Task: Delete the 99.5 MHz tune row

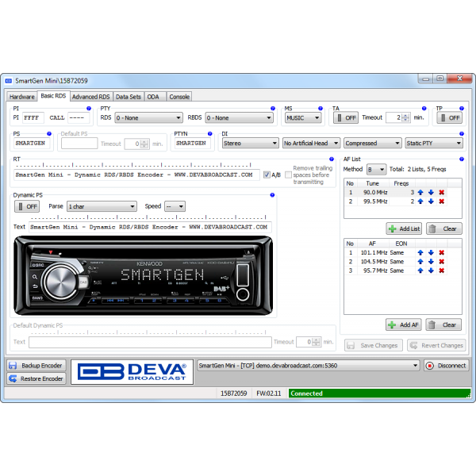Action: [442, 202]
